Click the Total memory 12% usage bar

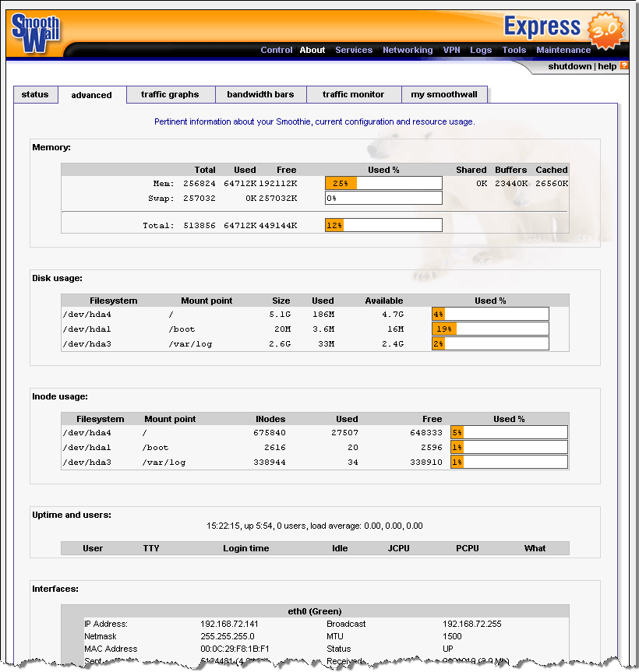coord(383,225)
